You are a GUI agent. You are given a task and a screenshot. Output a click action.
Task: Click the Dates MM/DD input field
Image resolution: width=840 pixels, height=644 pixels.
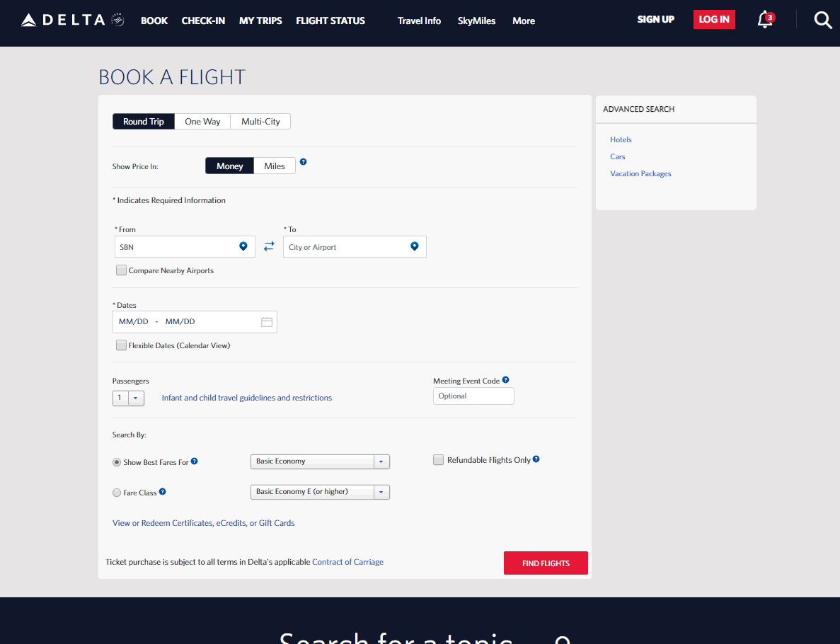[x=195, y=322]
